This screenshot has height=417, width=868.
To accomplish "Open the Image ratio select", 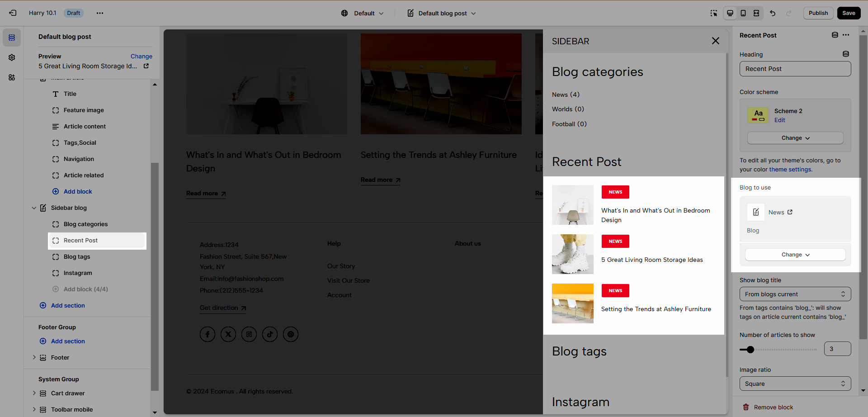I will 795,384.
